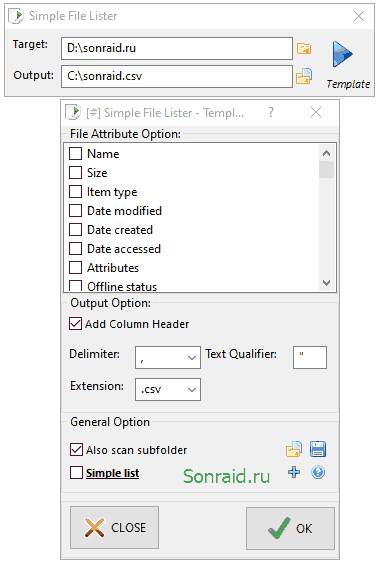Image resolution: width=377 pixels, height=564 pixels.
Task: Tick the Size attribute checkbox
Action: click(76, 173)
